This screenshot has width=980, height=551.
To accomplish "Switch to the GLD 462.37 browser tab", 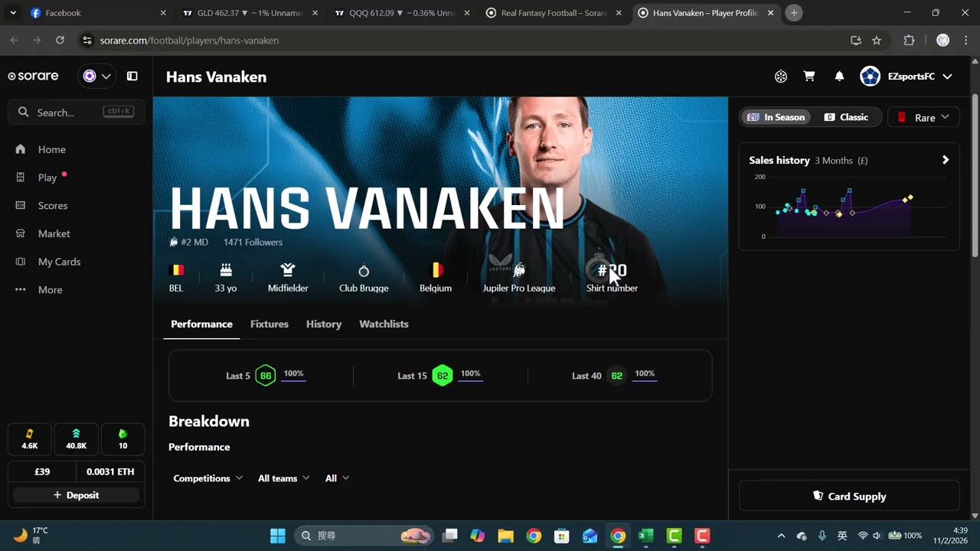I will tap(249, 13).
